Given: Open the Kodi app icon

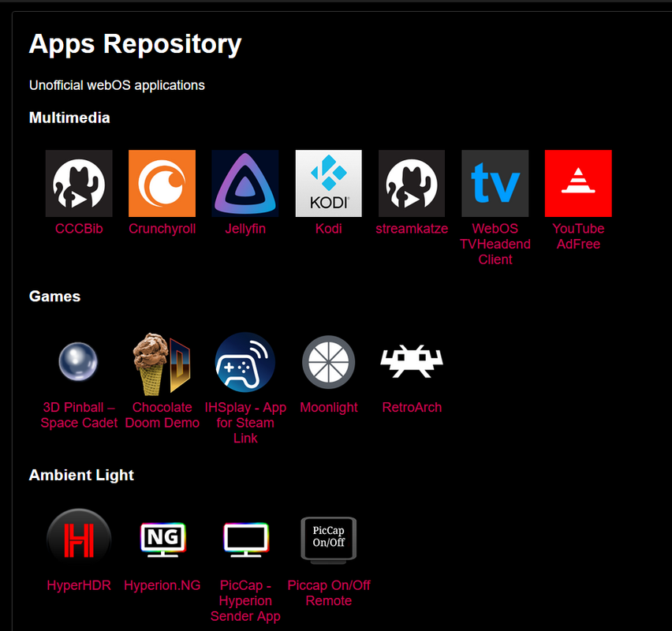Looking at the screenshot, I should coord(329,184).
